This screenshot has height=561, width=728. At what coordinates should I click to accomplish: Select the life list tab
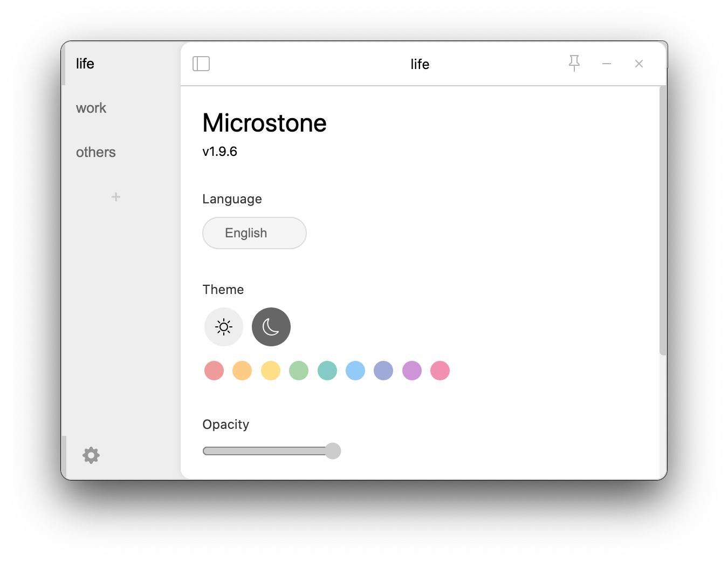(x=121, y=64)
